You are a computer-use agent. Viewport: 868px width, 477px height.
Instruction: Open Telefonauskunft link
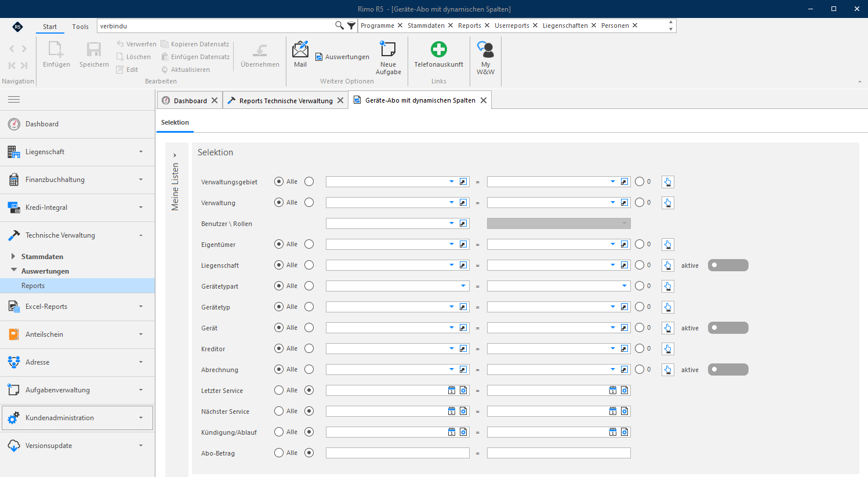[x=439, y=54]
